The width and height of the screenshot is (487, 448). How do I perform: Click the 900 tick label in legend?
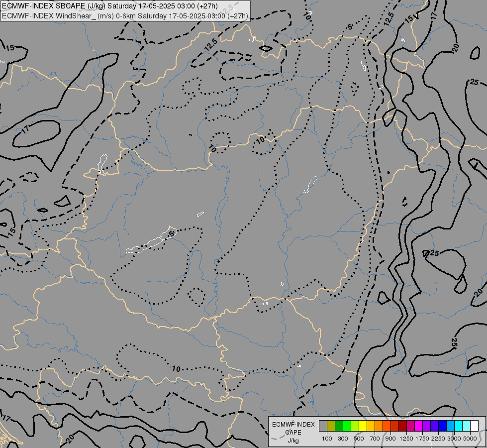tap(390, 439)
